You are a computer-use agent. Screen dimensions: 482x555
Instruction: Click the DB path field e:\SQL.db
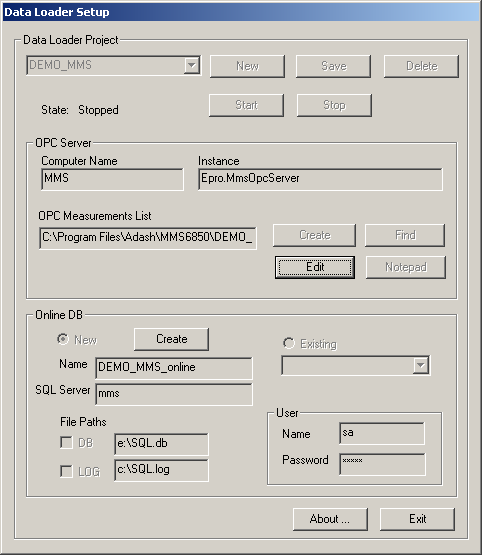pos(161,444)
